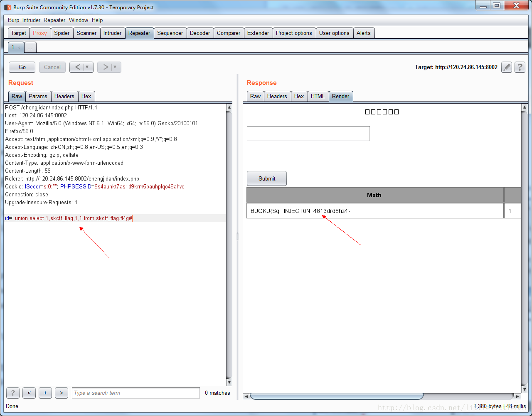Select Request Raw view tab
The image size is (532, 416).
click(x=17, y=96)
